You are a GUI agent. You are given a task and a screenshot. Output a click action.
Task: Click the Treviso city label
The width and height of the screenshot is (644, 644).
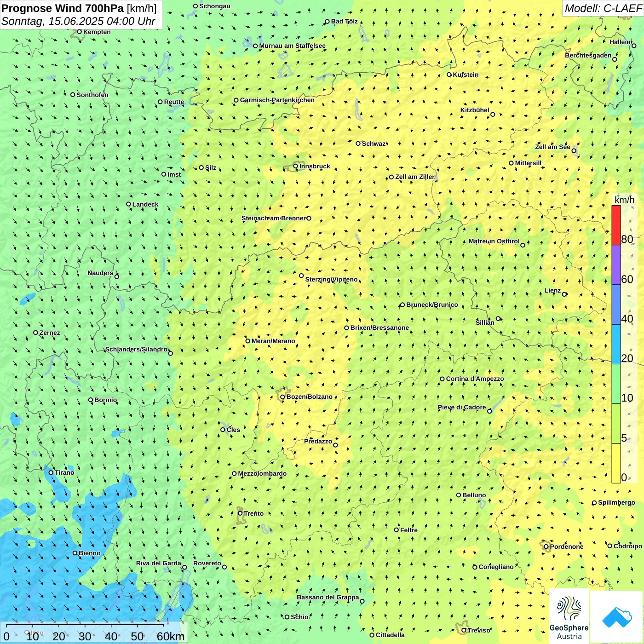pyautogui.click(x=479, y=630)
